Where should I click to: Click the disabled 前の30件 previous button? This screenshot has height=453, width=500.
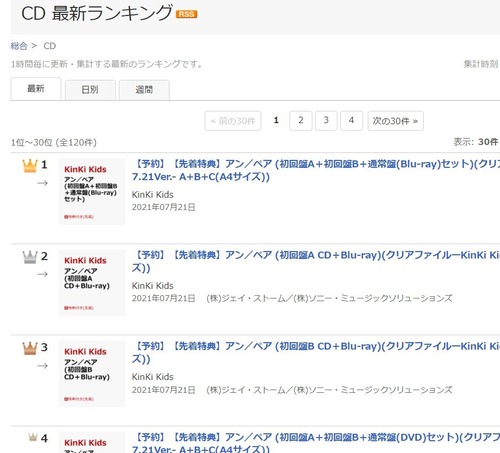(233, 121)
